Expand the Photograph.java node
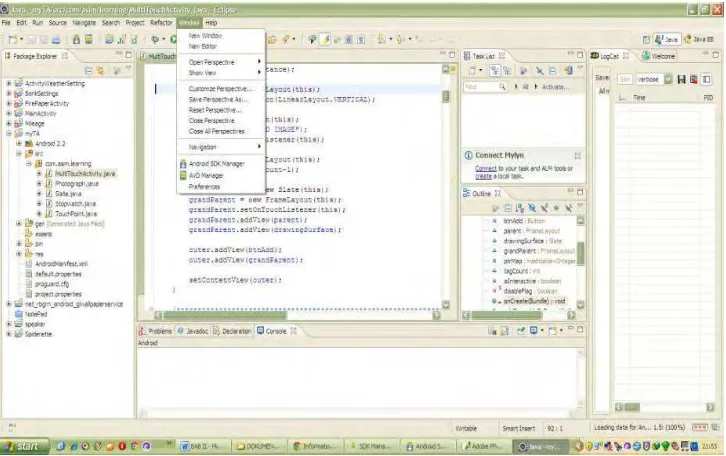Screen dimensions: 726x456 pos(39,184)
